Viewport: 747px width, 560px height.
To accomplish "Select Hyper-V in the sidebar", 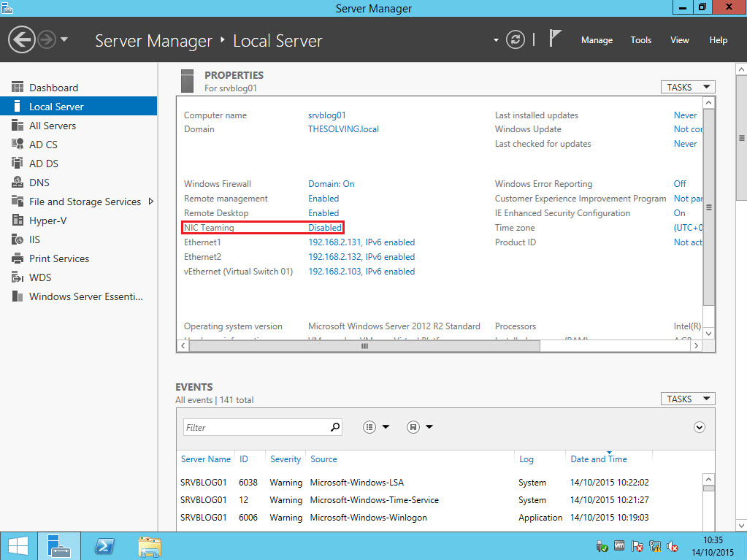I will pos(48,220).
